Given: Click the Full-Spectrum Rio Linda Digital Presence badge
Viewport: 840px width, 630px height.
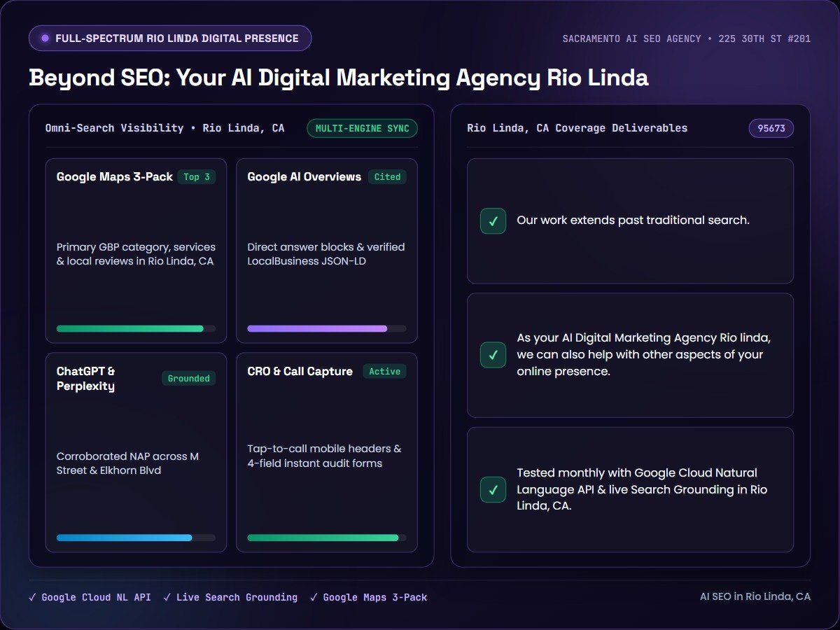Looking at the screenshot, I should pos(170,38).
